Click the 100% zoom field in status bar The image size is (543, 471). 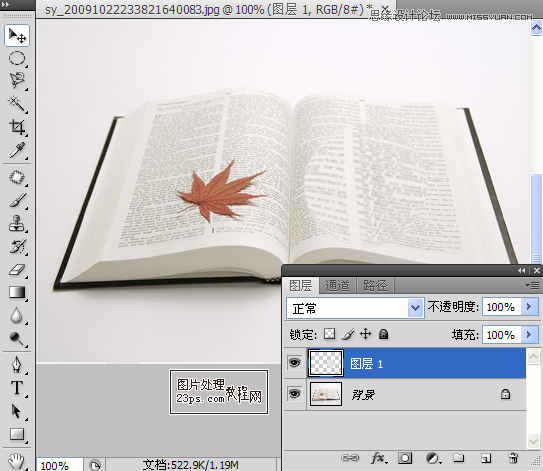pos(60,465)
